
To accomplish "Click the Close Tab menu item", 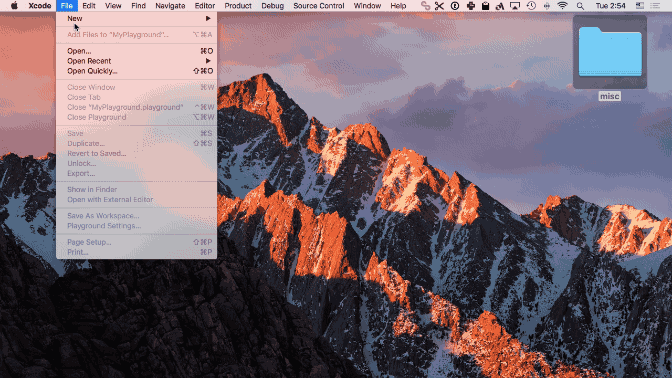I will pos(136,97).
